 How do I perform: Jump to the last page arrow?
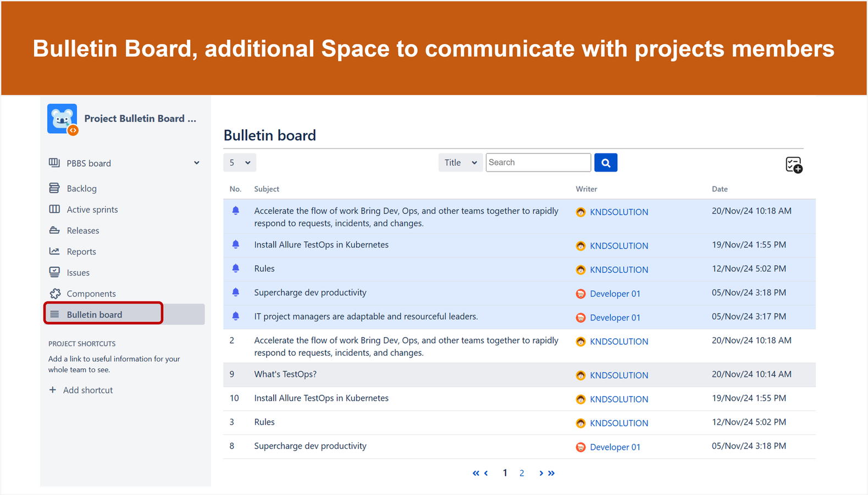point(551,473)
